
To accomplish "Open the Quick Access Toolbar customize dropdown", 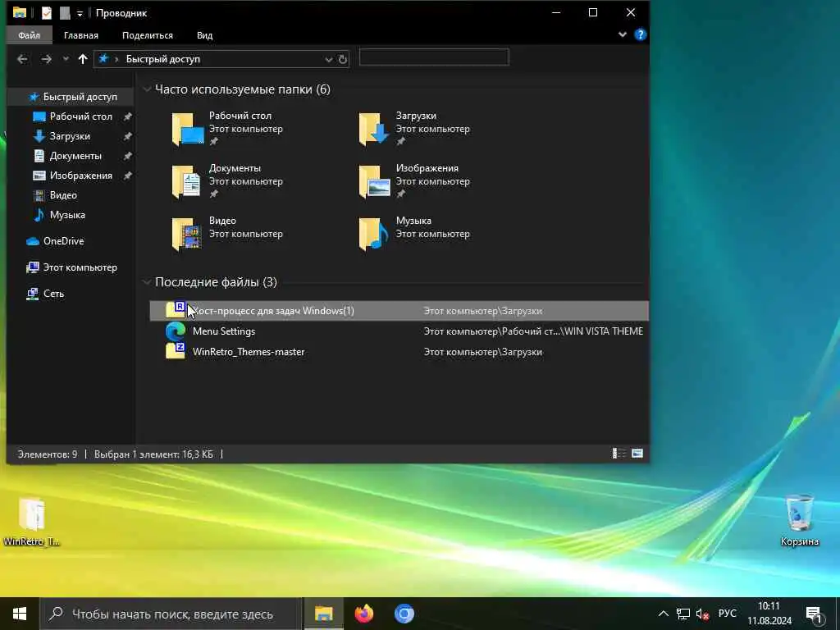I will pyautogui.click(x=80, y=13).
